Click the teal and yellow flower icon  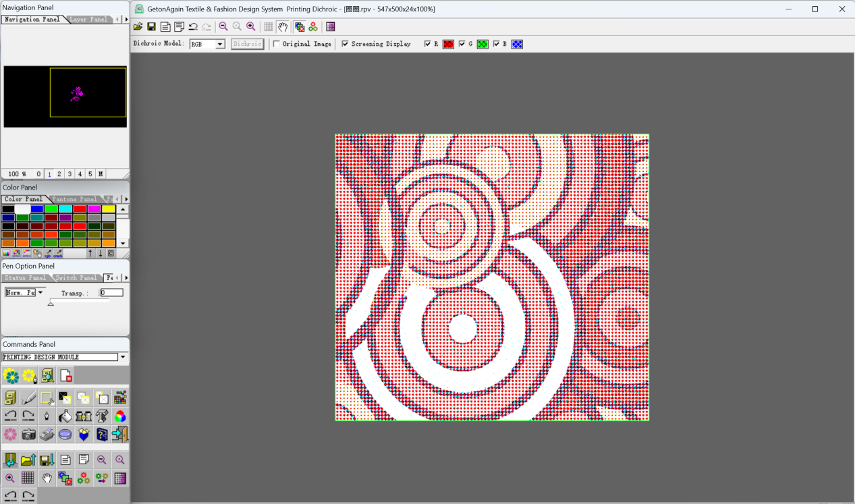coord(10,376)
